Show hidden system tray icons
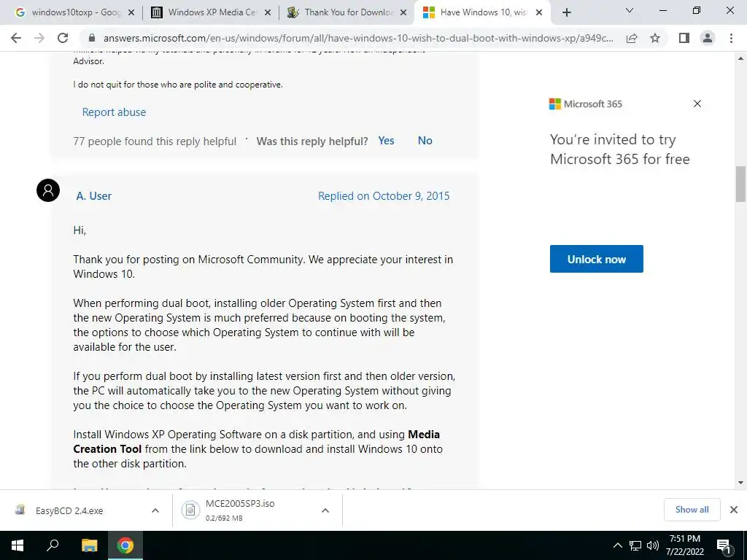 click(617, 545)
